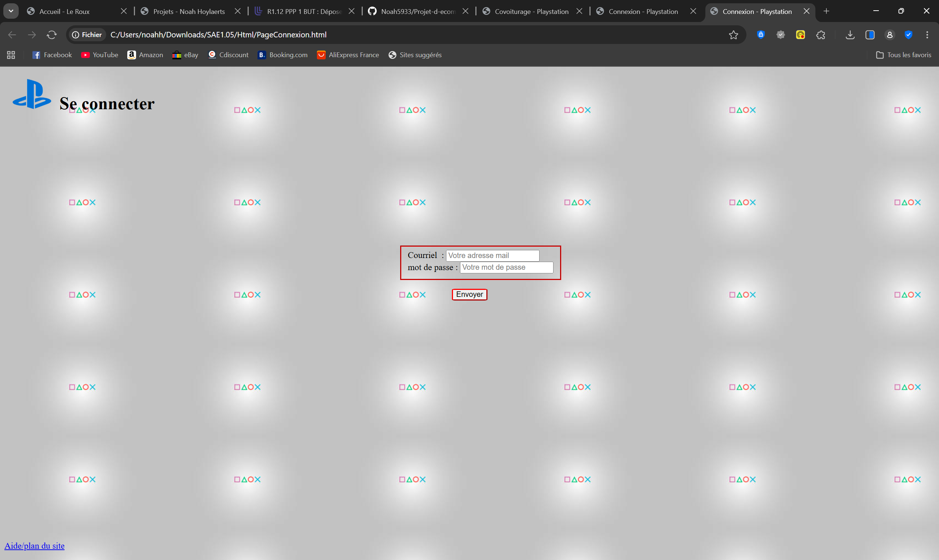Open the Booking.com bookmark
Screen dimensions: 939x560
[283, 55]
